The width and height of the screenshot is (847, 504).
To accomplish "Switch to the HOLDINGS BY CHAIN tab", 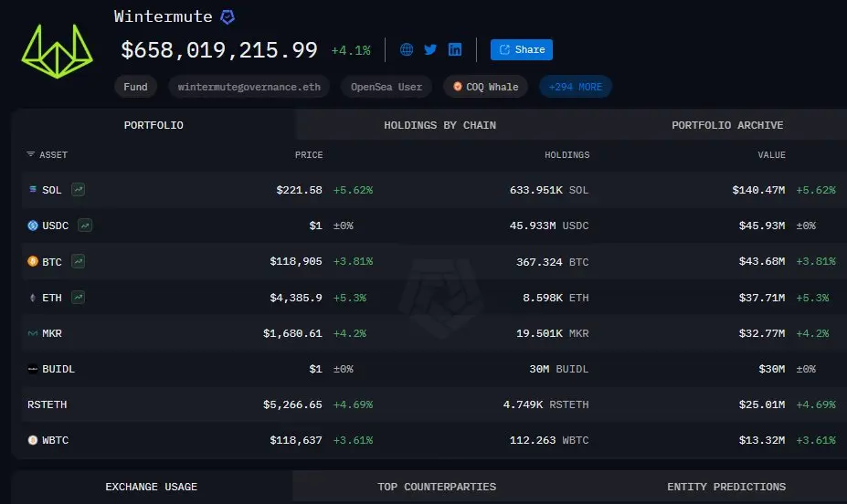I will (x=439, y=125).
